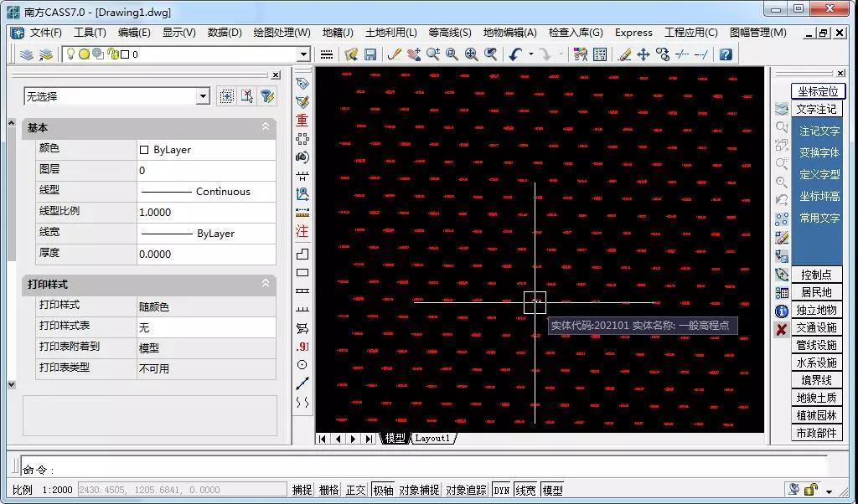The width and height of the screenshot is (858, 504).
Task: Toggle 正交 ortho mode in status bar
Action: (355, 490)
